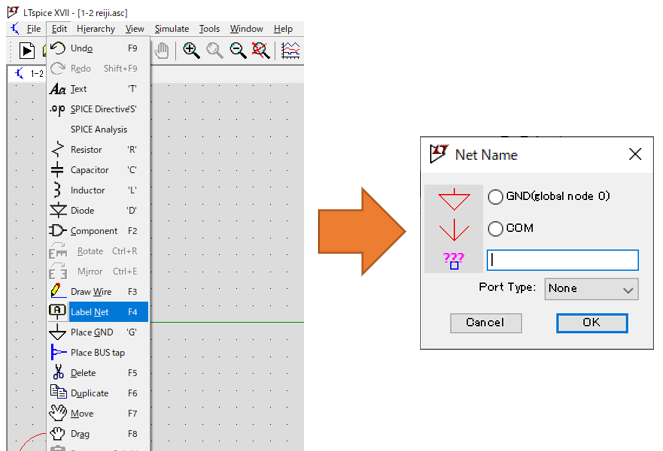663x451 pixels.
Task: Close the Net Name dialog
Action: (x=635, y=154)
